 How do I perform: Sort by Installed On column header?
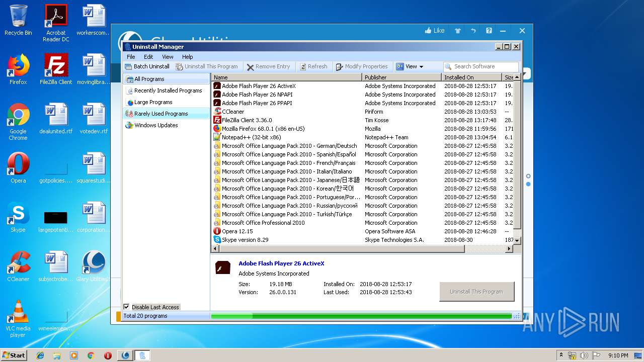click(x=472, y=77)
